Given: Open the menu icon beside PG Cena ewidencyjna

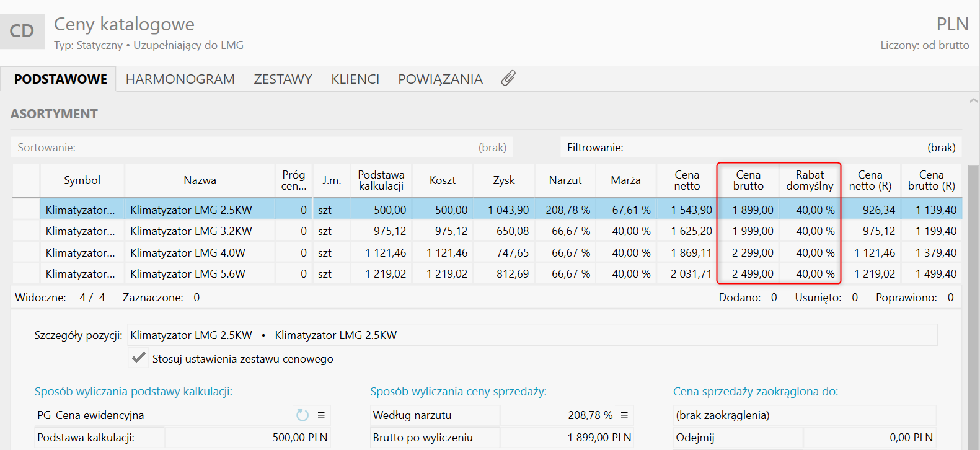Looking at the screenshot, I should pos(321,415).
